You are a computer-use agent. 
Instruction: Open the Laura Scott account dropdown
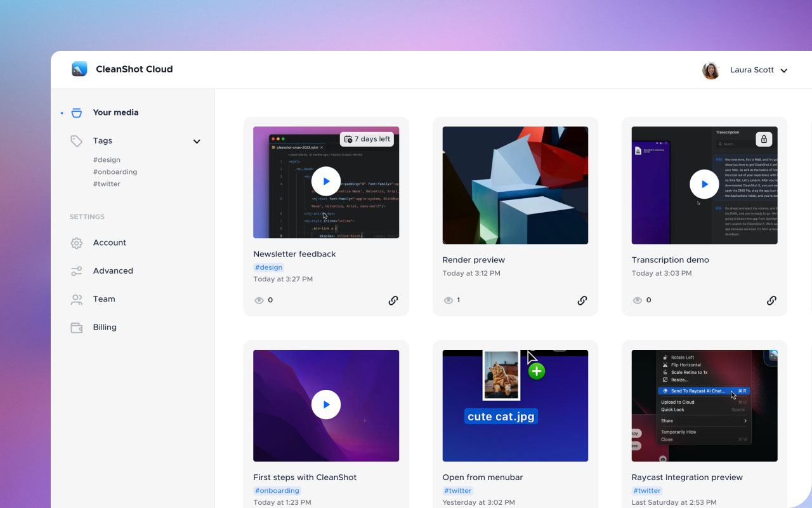(784, 70)
